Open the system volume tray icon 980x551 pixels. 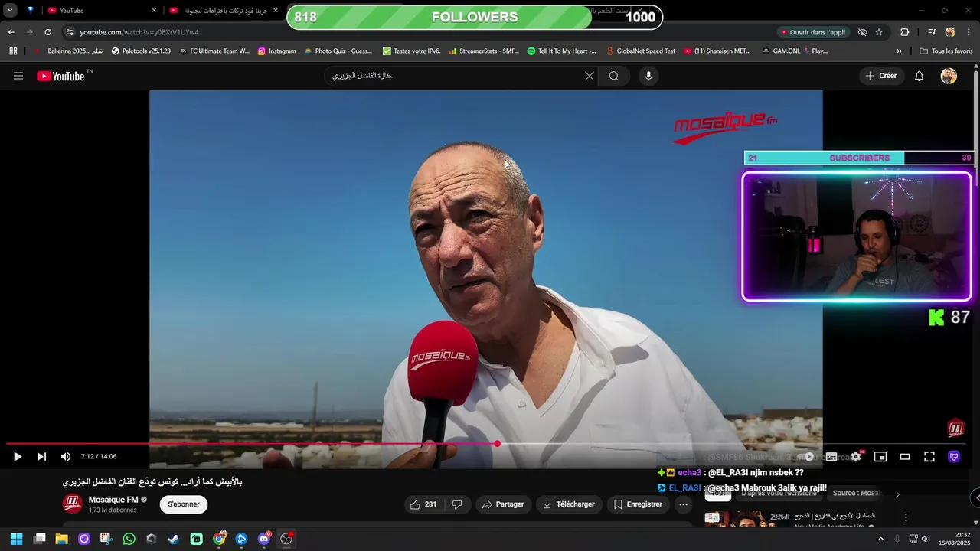point(925,539)
